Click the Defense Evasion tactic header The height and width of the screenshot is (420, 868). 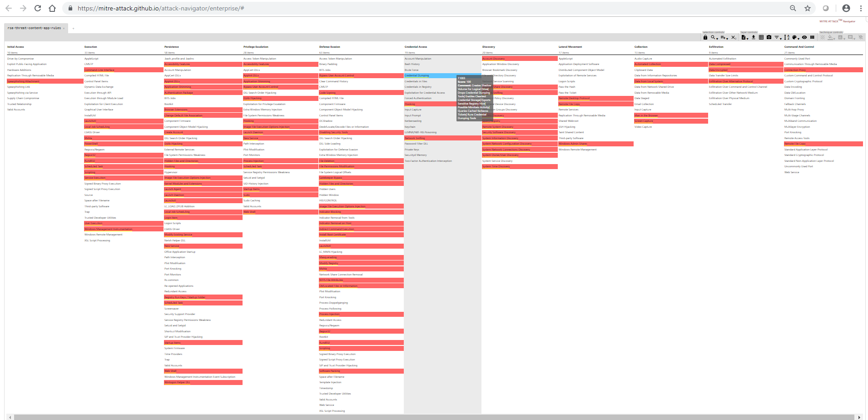329,47
